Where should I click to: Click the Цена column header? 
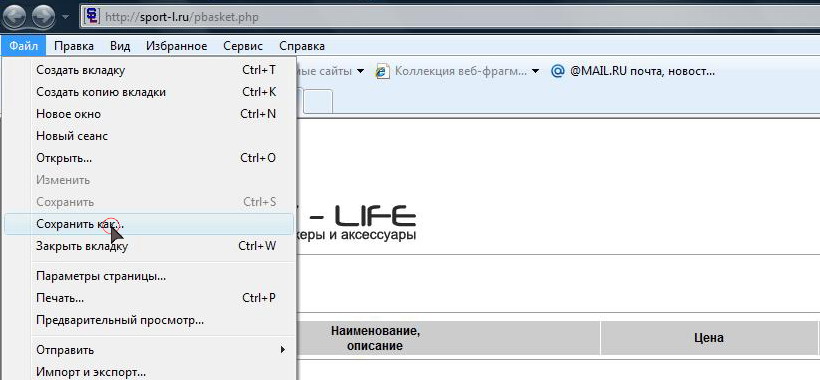[x=710, y=338]
